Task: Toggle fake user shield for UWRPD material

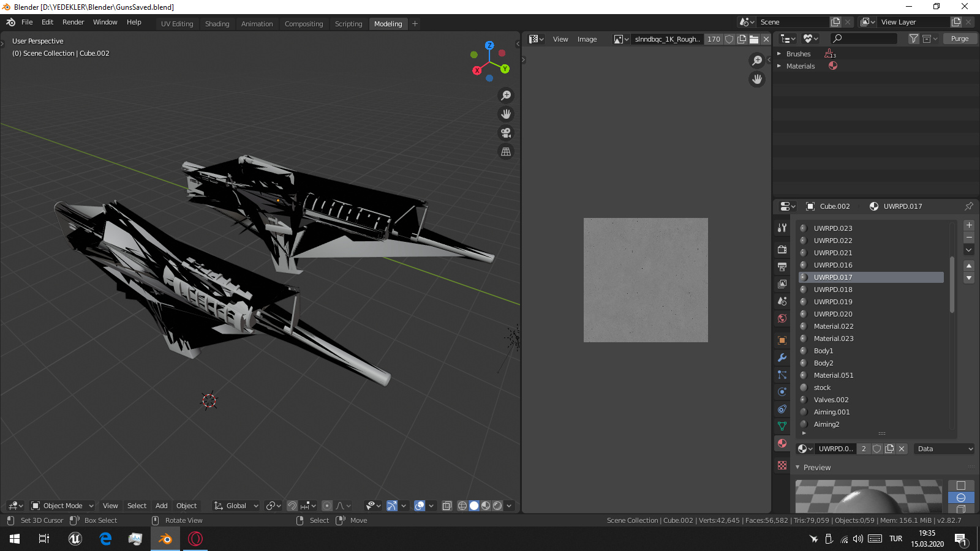Action: coord(877,449)
